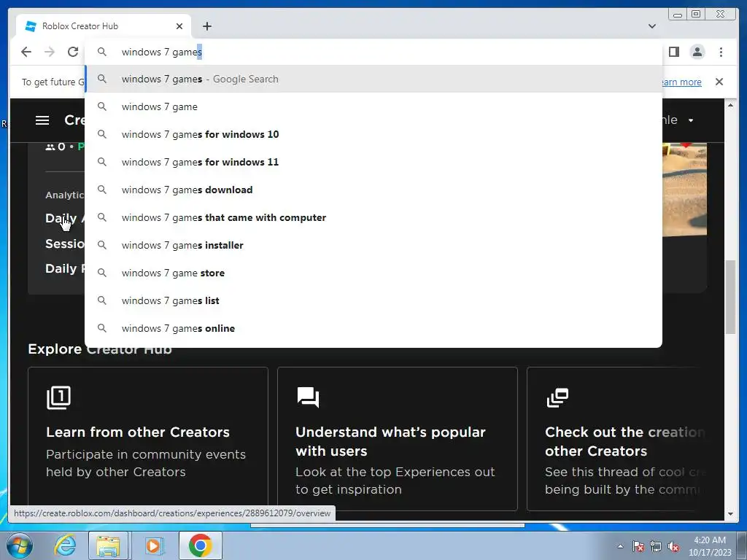Open the clock showing 4:20 AM
The width and height of the screenshot is (747, 560).
pos(710,546)
